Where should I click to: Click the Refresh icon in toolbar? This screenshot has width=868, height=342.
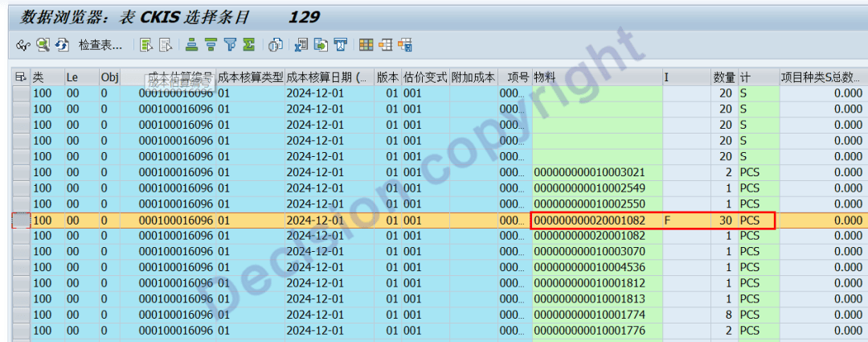pyautogui.click(x=62, y=45)
